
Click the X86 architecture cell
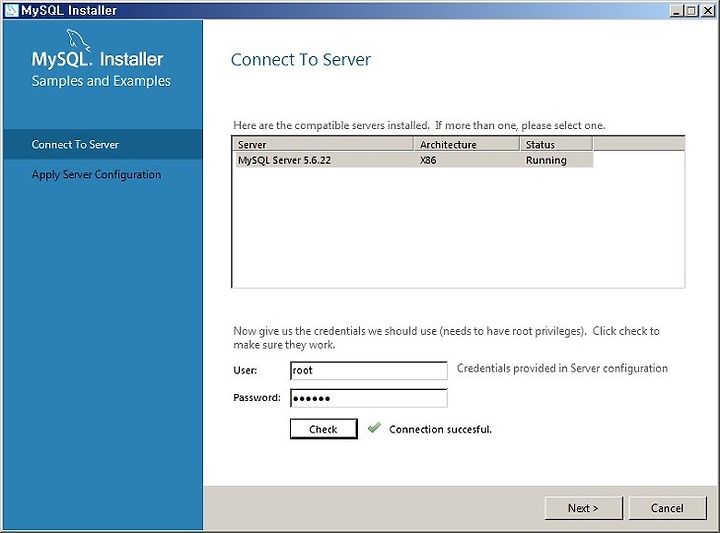click(x=428, y=160)
